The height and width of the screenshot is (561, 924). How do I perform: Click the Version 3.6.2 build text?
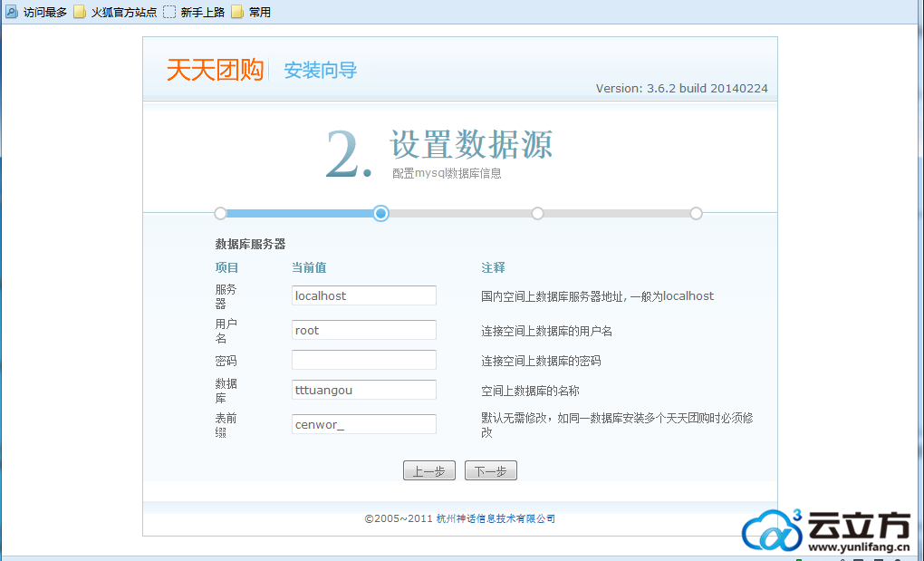point(682,89)
